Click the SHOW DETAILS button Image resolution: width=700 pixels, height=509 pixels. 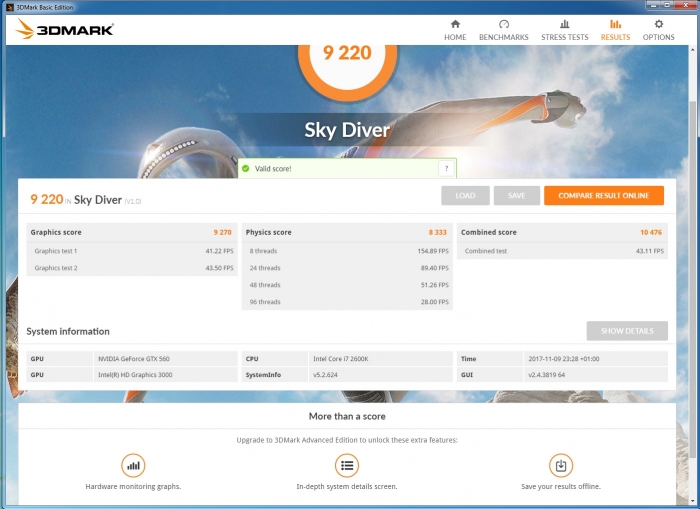627,331
